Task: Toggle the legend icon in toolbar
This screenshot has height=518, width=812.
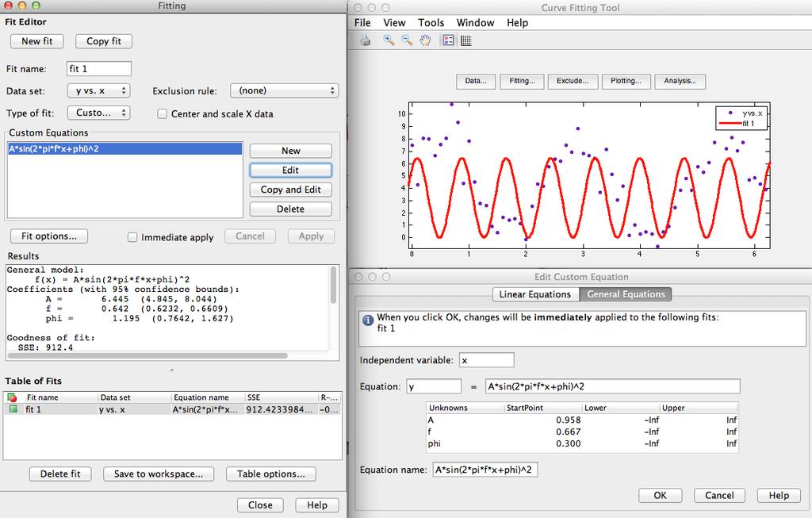Action: pos(449,40)
